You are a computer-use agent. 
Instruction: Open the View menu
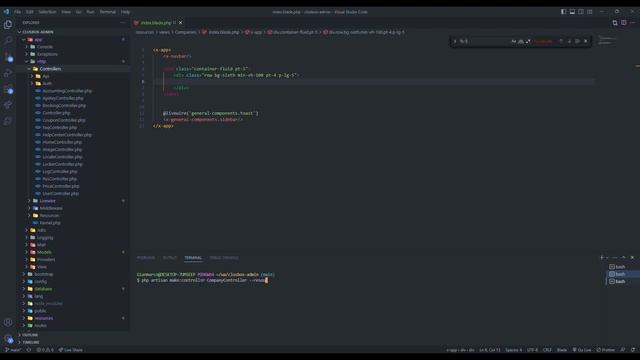coord(66,12)
